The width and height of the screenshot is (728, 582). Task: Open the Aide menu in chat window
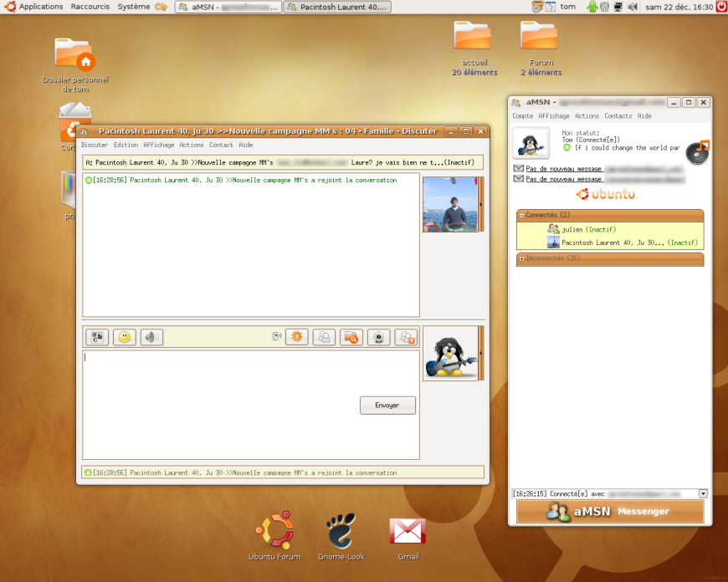(246, 145)
